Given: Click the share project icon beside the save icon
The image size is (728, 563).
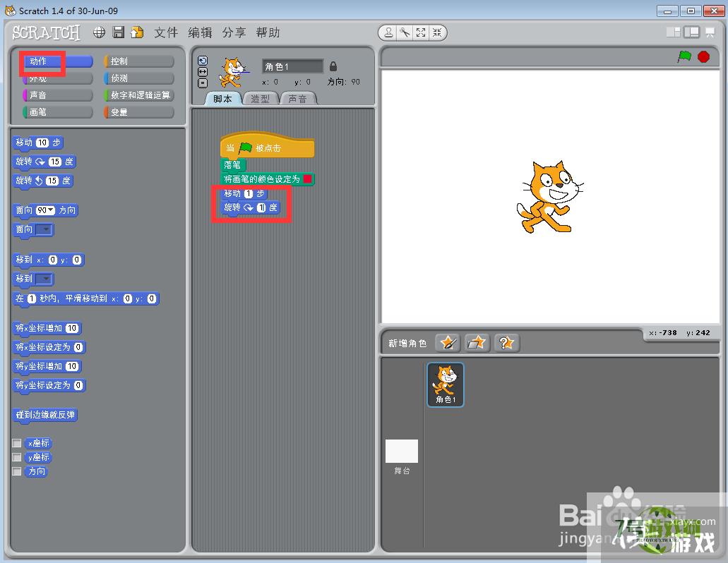Looking at the screenshot, I should 137,32.
